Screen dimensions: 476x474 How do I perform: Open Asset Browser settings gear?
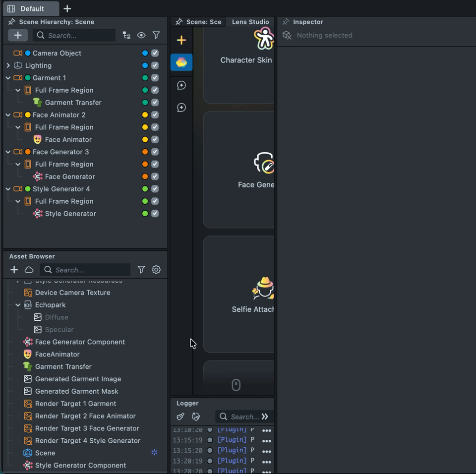click(x=156, y=270)
